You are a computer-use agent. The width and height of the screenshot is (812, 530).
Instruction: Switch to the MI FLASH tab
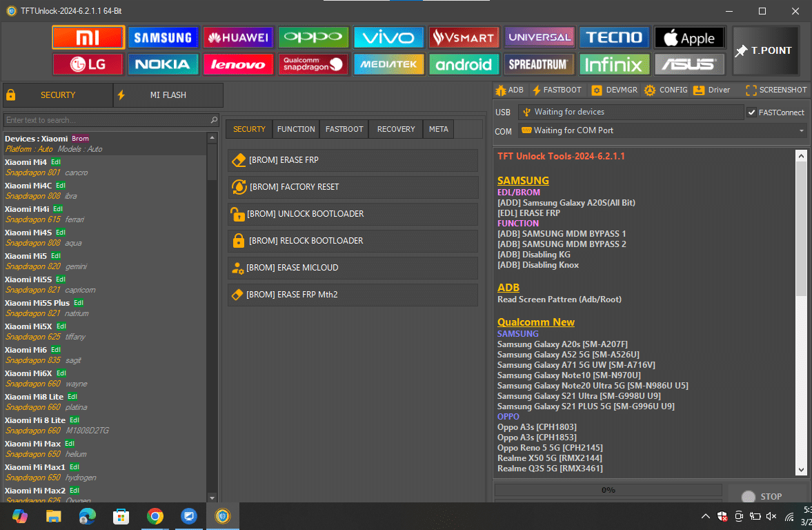tap(168, 95)
